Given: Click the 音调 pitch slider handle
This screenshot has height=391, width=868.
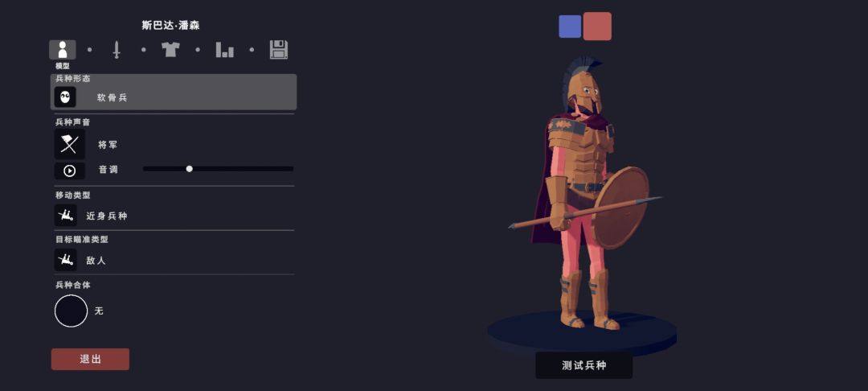Looking at the screenshot, I should pyautogui.click(x=190, y=169).
